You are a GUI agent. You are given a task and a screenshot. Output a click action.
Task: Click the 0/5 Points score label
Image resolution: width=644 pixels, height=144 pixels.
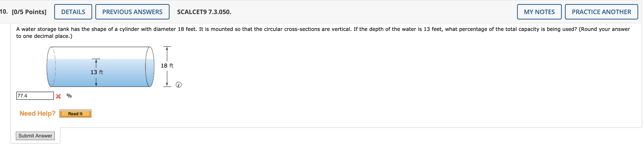click(29, 12)
